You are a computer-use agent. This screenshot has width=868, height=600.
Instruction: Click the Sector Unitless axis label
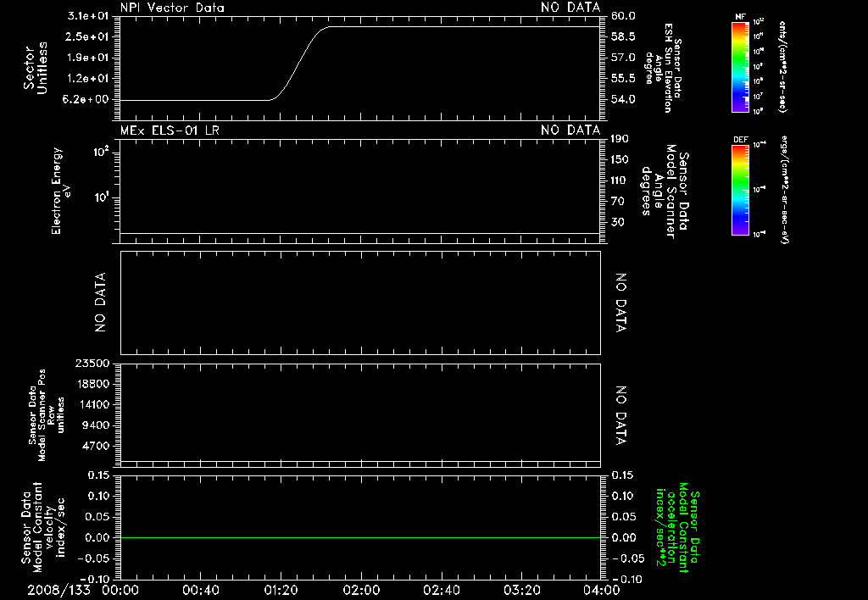(x=36, y=68)
